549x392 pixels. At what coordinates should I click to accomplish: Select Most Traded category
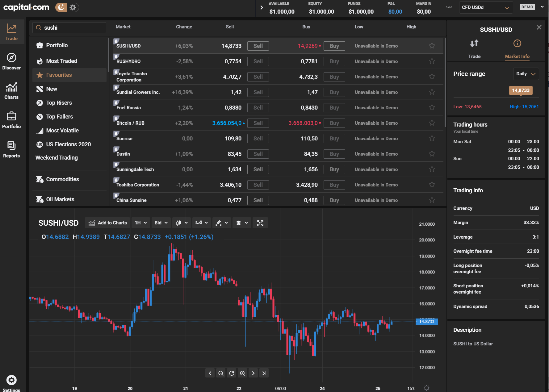click(x=69, y=61)
